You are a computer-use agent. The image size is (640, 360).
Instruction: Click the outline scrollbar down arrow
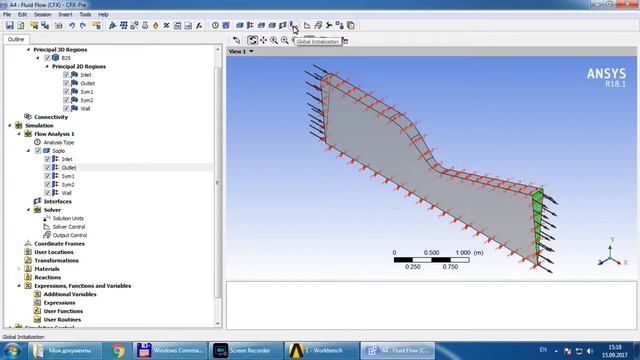[218, 324]
